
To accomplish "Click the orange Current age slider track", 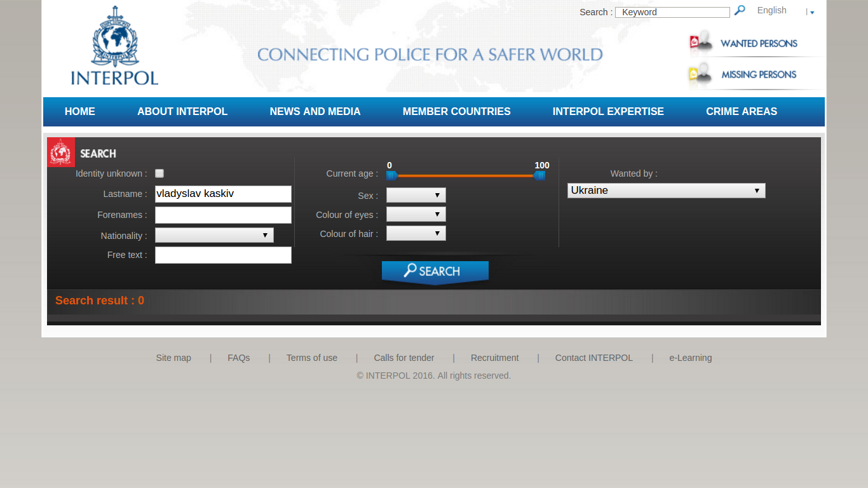I will click(x=465, y=176).
